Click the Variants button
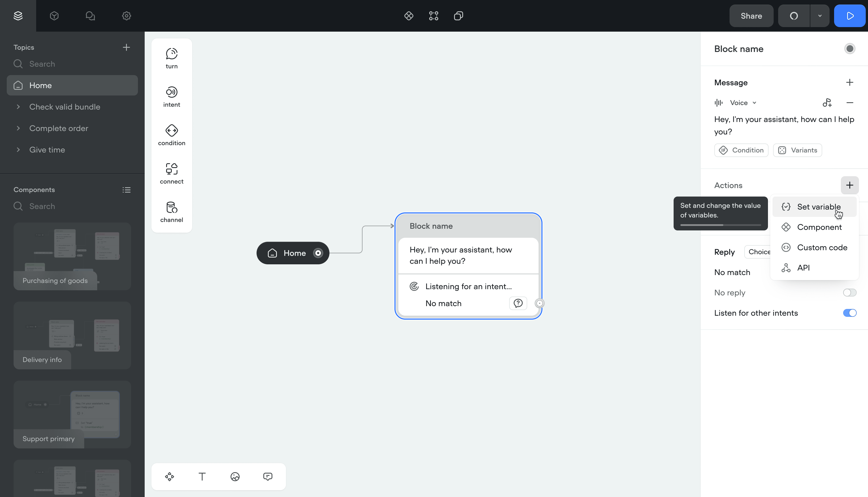The height and width of the screenshot is (497, 868). pyautogui.click(x=797, y=150)
